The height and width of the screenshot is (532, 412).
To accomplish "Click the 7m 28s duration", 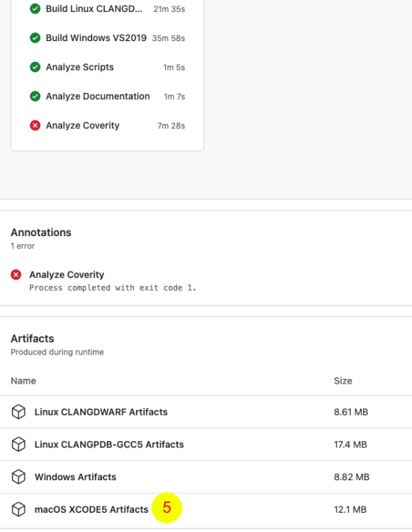I will (x=171, y=126).
